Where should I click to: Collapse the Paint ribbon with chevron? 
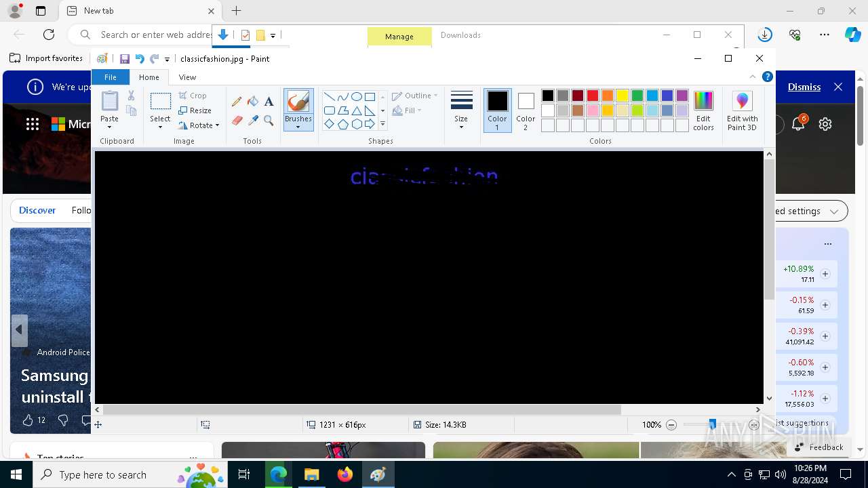pos(753,77)
